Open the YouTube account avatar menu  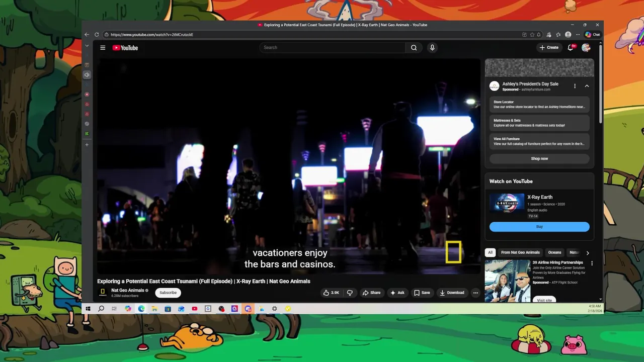(586, 48)
